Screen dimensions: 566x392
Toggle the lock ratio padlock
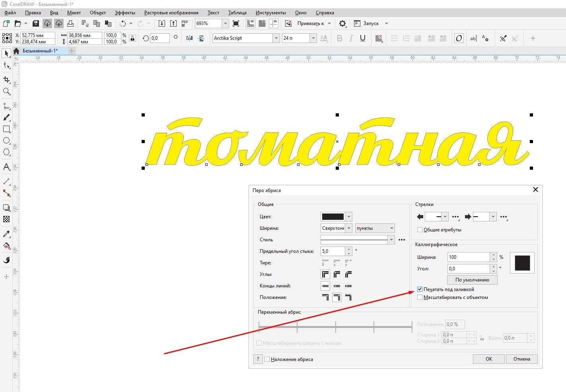tap(132, 38)
